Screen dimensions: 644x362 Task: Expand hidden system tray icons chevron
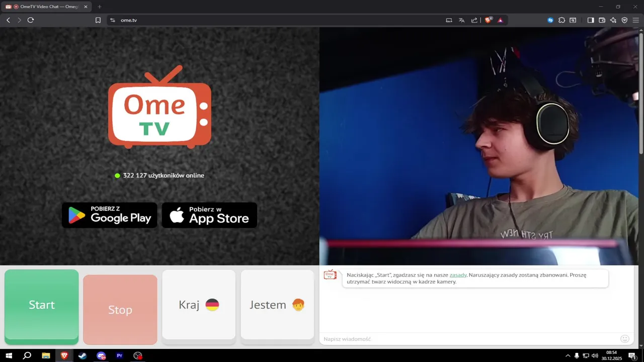click(568, 355)
